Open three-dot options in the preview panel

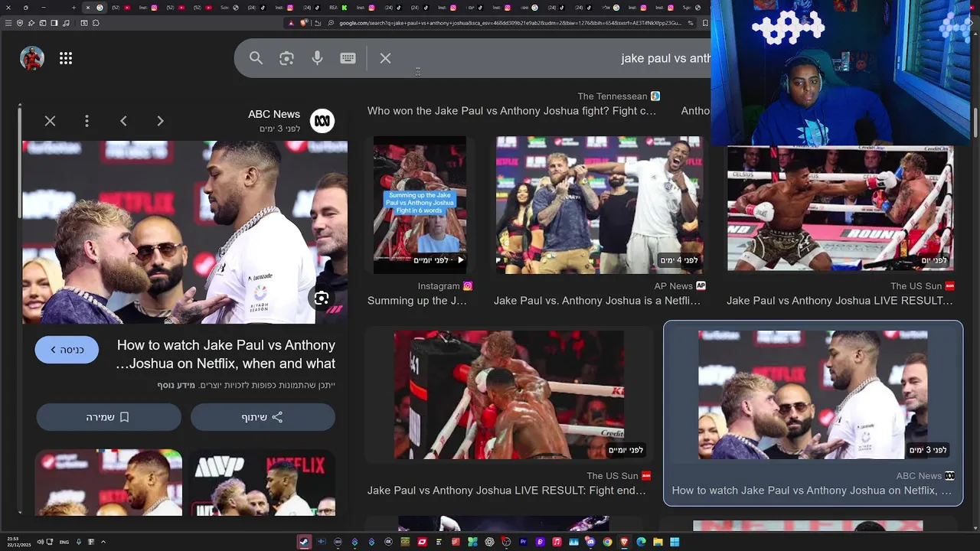click(x=87, y=121)
